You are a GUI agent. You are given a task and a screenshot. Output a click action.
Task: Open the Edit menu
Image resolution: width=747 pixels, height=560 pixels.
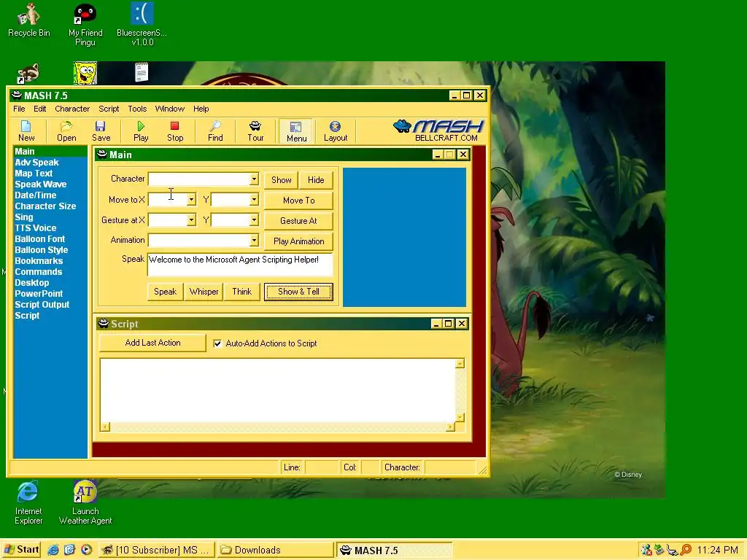[x=39, y=109]
